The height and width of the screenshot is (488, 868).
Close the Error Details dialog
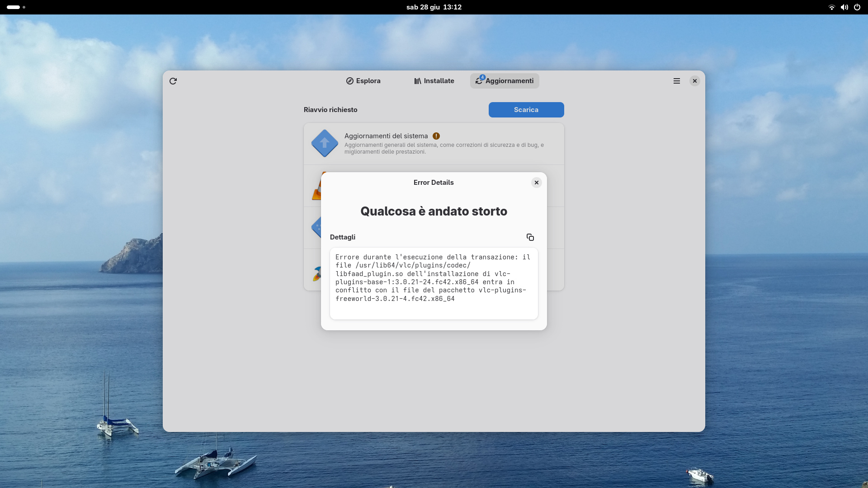[537, 183]
